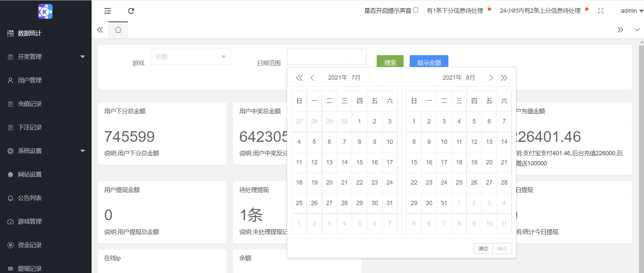This screenshot has height=273, width=644.
Task: Click the 网站设置 cog icon
Action: [x=10, y=174]
